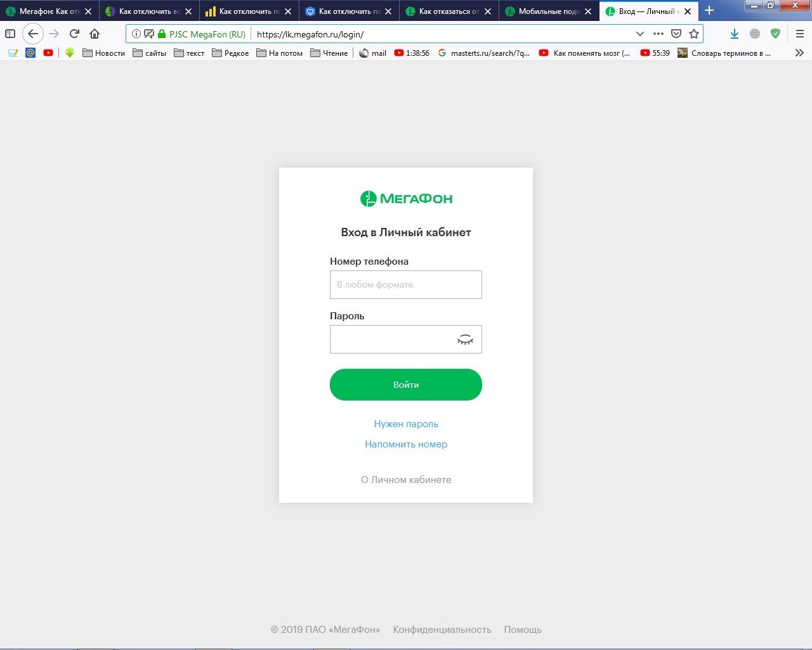The height and width of the screenshot is (650, 812).
Task: Click the green 'Войти' button
Action: (406, 385)
